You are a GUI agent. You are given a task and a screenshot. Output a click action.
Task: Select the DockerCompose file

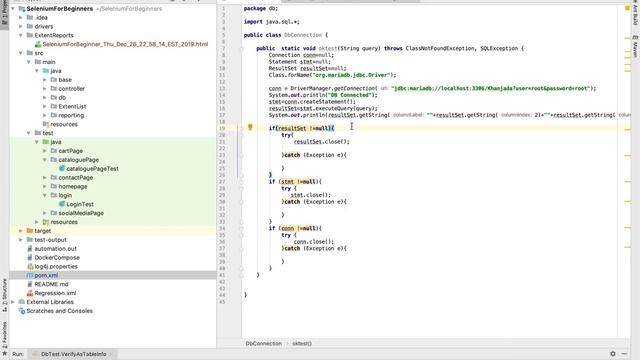point(57,258)
